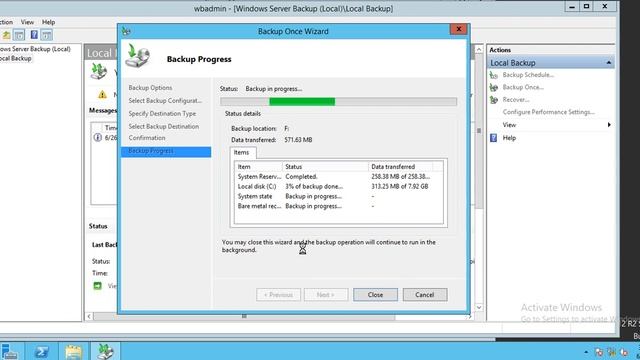Select the Local Backup tree node

[x=16, y=58]
